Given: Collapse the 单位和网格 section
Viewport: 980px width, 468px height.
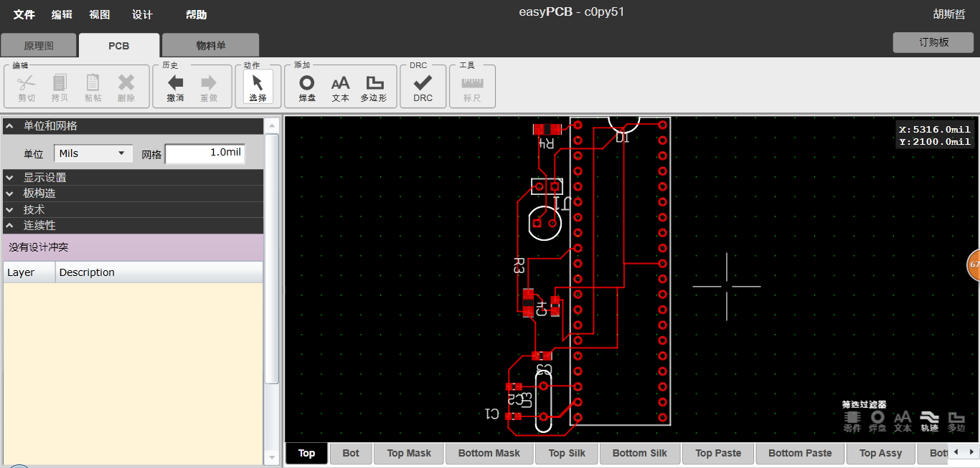Looking at the screenshot, I should (133, 126).
